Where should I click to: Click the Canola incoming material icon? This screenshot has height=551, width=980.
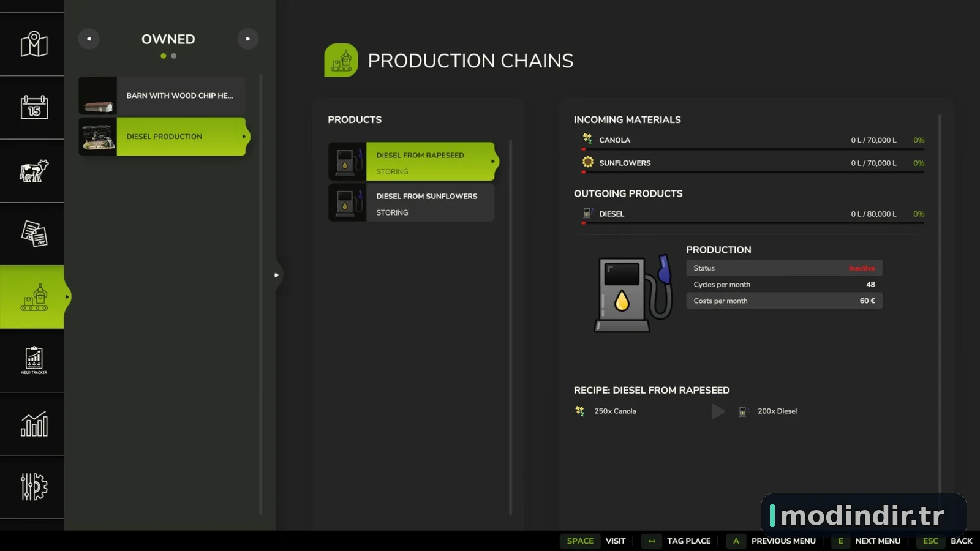(587, 139)
